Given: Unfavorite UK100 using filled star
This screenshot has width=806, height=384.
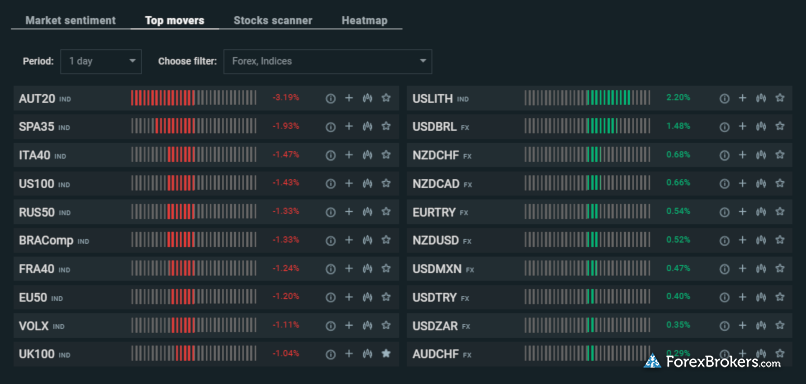Looking at the screenshot, I should [386, 354].
